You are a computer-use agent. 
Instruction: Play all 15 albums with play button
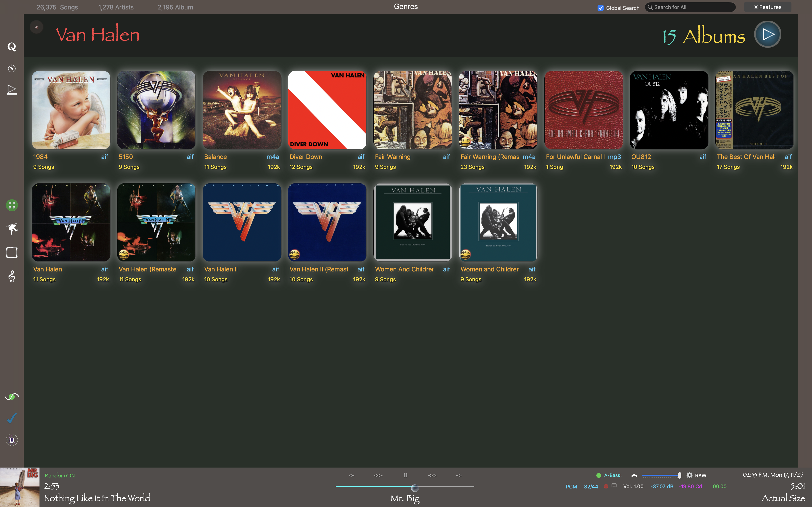click(767, 34)
